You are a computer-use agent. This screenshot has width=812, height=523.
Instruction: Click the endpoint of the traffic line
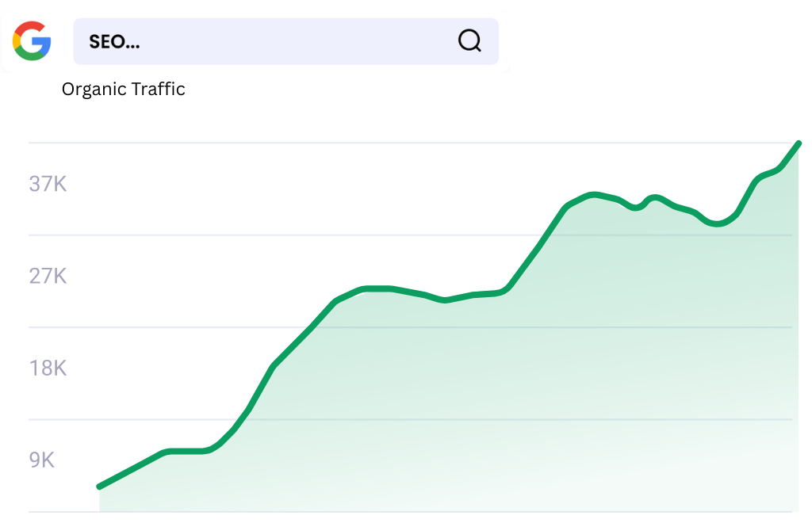point(799,143)
